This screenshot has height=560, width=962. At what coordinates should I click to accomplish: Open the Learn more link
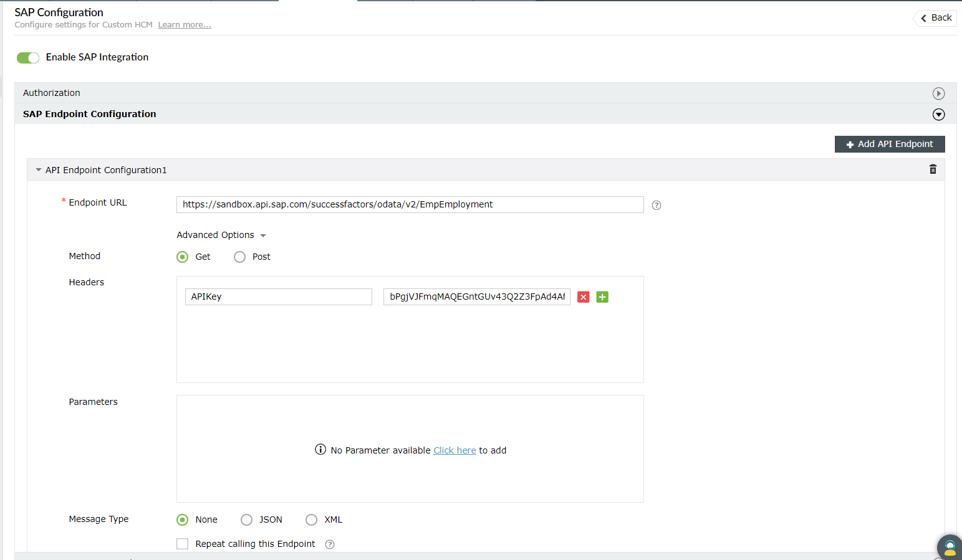coord(185,25)
